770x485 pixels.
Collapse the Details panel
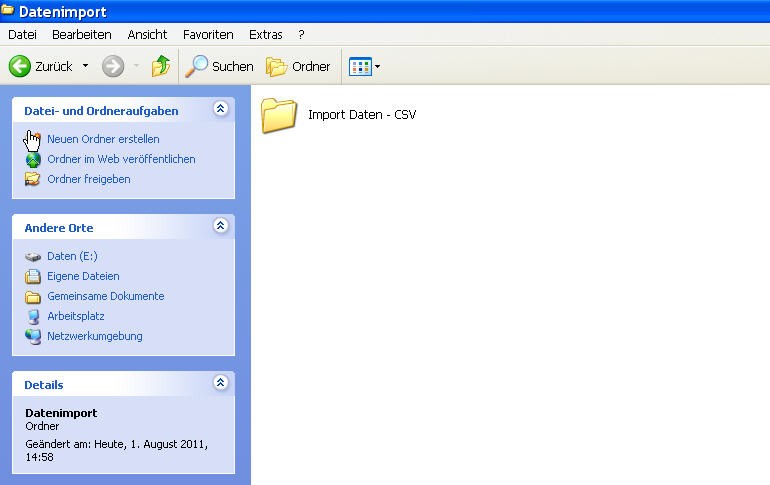220,382
